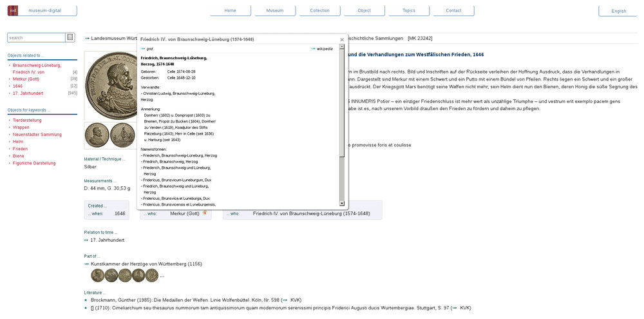The image size is (644, 319).
Task: Close the Friedrich IV. info popup
Action: [x=342, y=39]
